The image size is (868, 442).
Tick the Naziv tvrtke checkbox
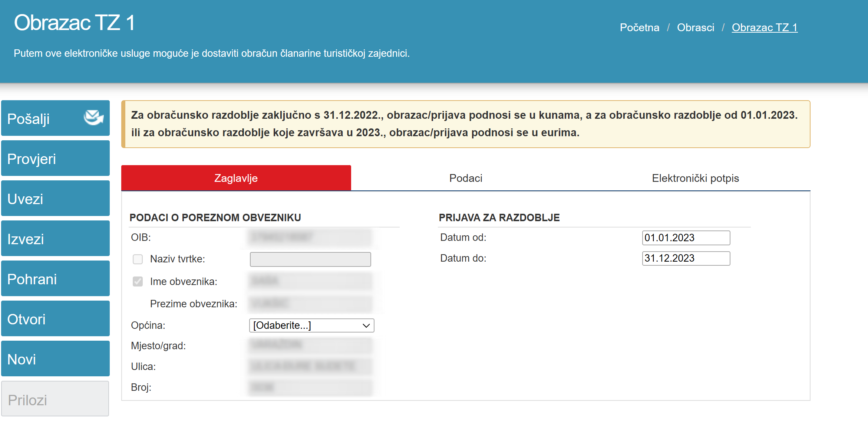pyautogui.click(x=138, y=259)
